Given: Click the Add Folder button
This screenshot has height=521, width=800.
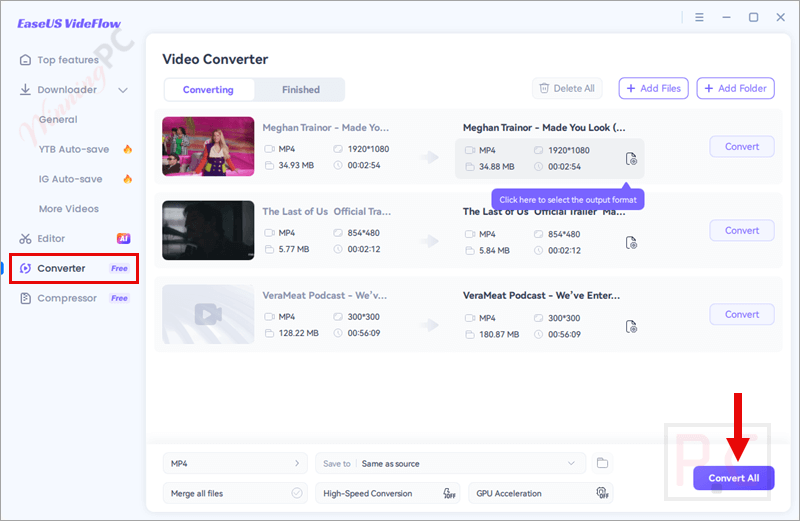Looking at the screenshot, I should tap(735, 88).
